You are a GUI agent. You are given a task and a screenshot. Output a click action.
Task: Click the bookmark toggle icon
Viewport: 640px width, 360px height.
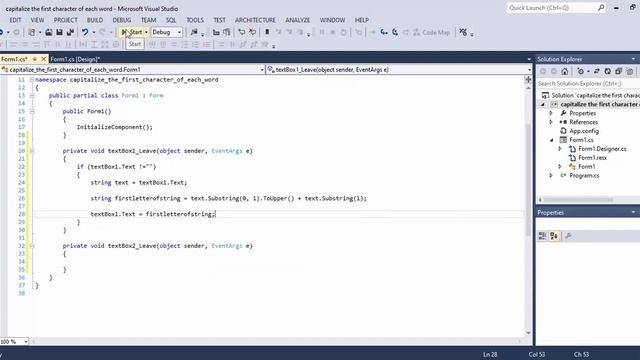(x=267, y=32)
